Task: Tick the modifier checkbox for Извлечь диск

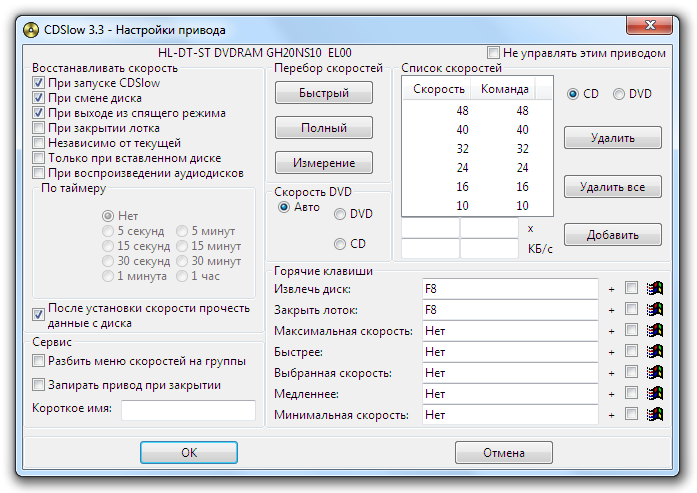Action: (x=631, y=288)
